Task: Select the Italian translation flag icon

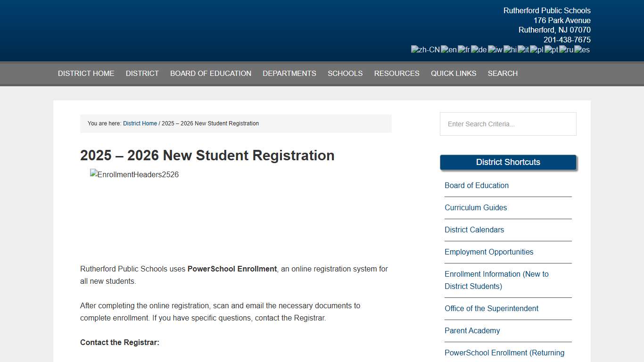Action: (522, 49)
